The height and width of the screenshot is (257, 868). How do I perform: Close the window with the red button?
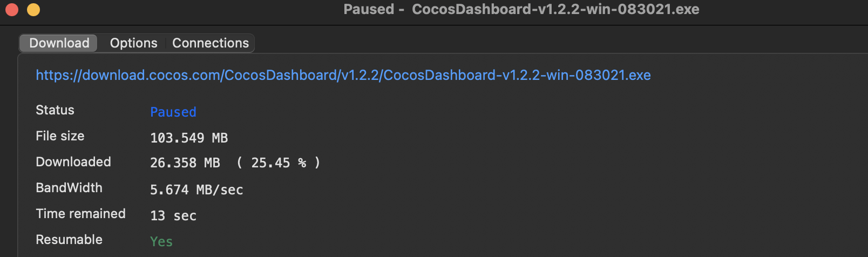(x=12, y=10)
